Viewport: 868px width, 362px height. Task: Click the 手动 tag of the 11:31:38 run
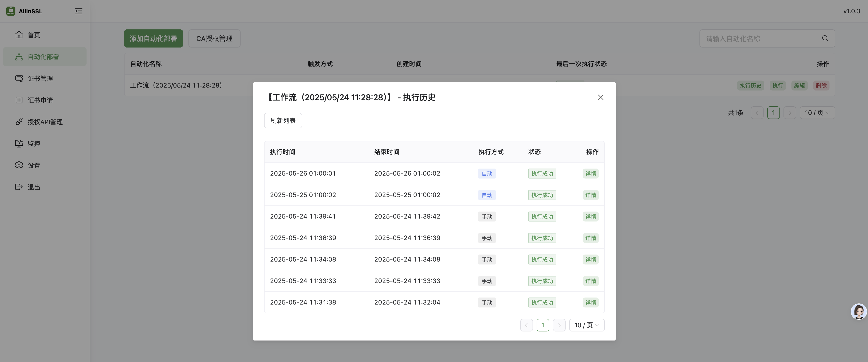pos(487,302)
